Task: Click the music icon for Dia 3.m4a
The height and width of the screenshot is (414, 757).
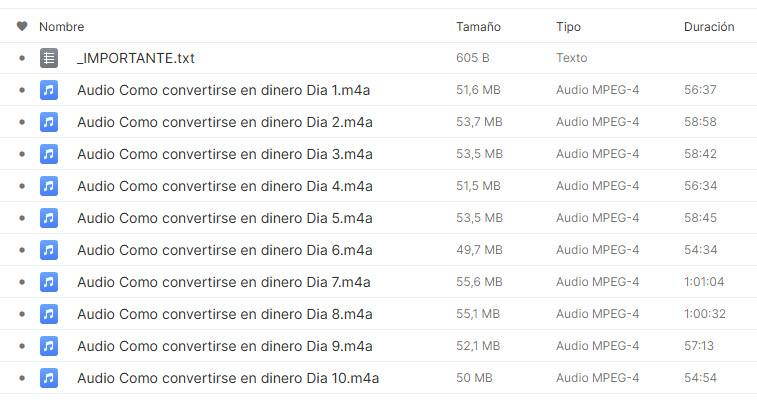Action: click(49, 154)
